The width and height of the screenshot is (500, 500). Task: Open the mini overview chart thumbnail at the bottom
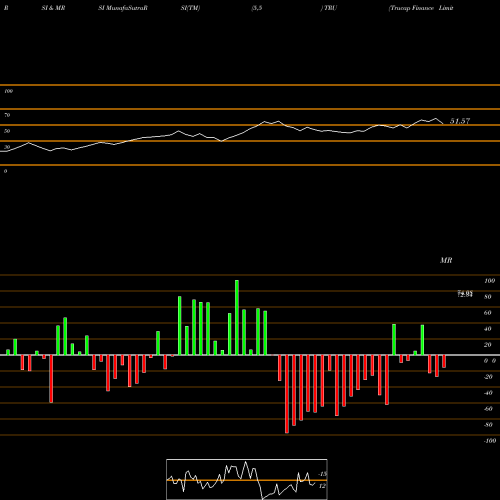(247, 479)
